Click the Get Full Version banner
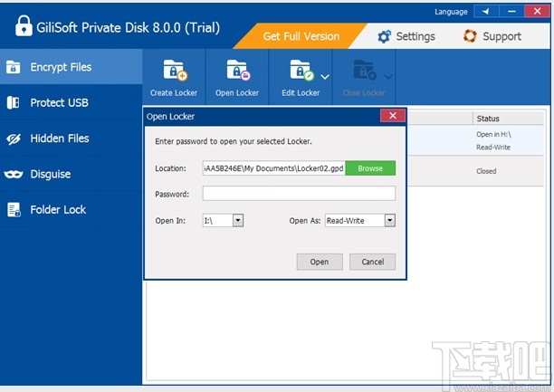 (301, 36)
